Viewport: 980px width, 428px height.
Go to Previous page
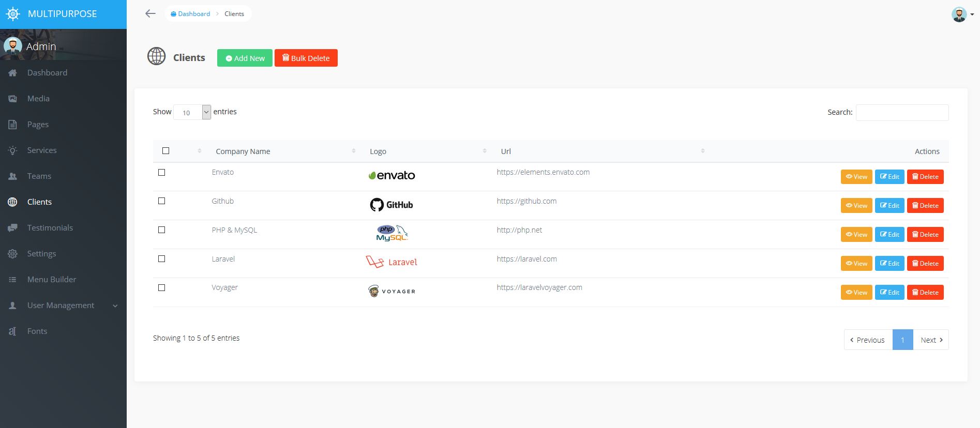tap(868, 340)
